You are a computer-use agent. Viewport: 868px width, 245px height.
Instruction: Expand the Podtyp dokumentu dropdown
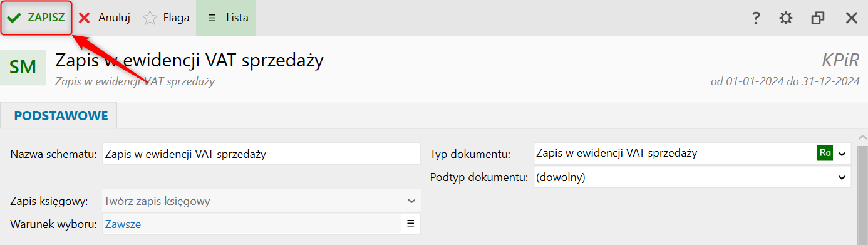692,177
